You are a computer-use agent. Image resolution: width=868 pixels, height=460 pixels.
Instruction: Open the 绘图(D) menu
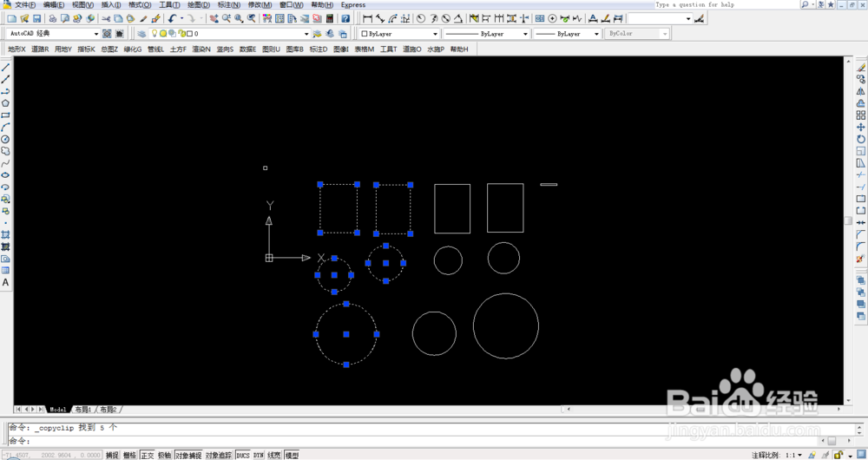click(199, 4)
